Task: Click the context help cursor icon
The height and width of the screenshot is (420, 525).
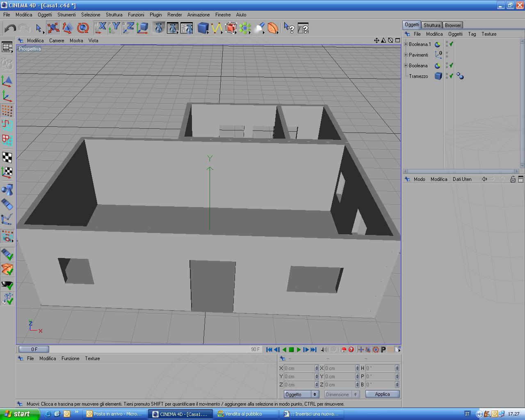Action: [289, 28]
